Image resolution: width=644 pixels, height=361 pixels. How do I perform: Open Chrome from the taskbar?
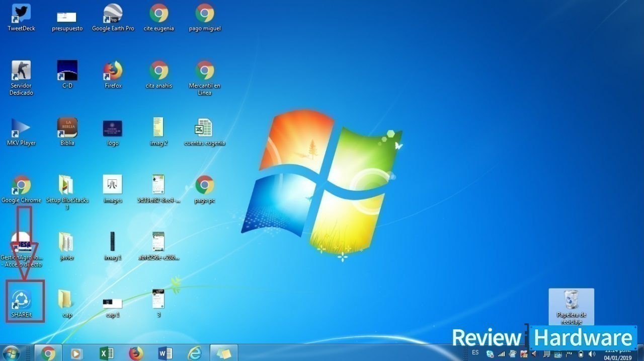(48, 353)
